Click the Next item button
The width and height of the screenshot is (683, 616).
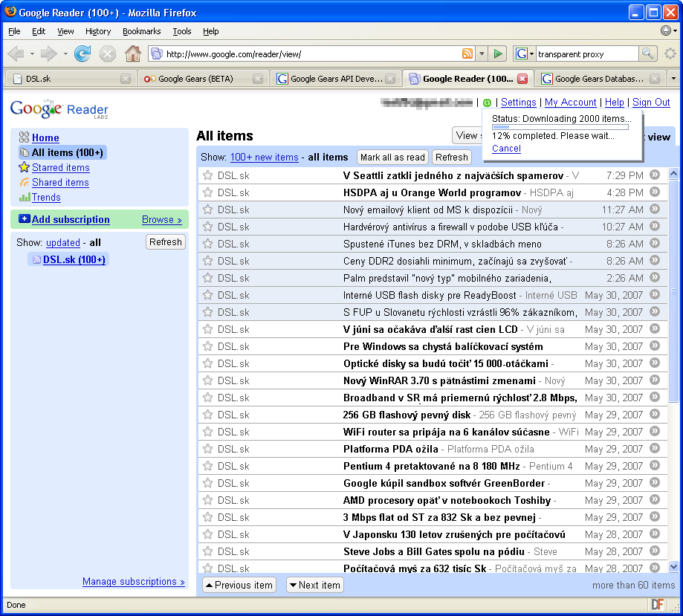point(315,585)
